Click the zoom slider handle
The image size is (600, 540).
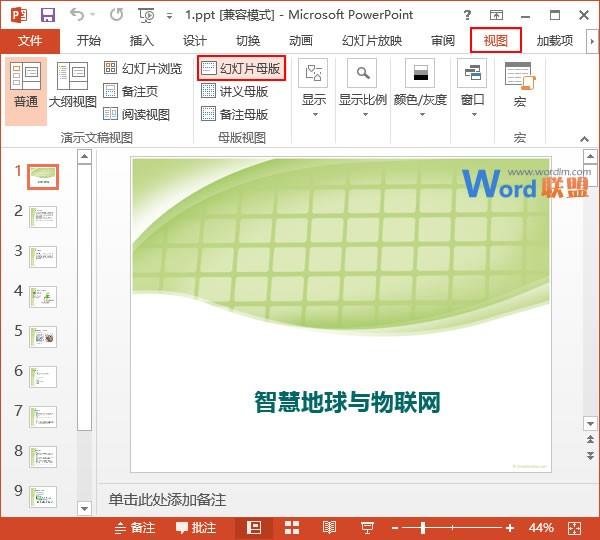423,528
